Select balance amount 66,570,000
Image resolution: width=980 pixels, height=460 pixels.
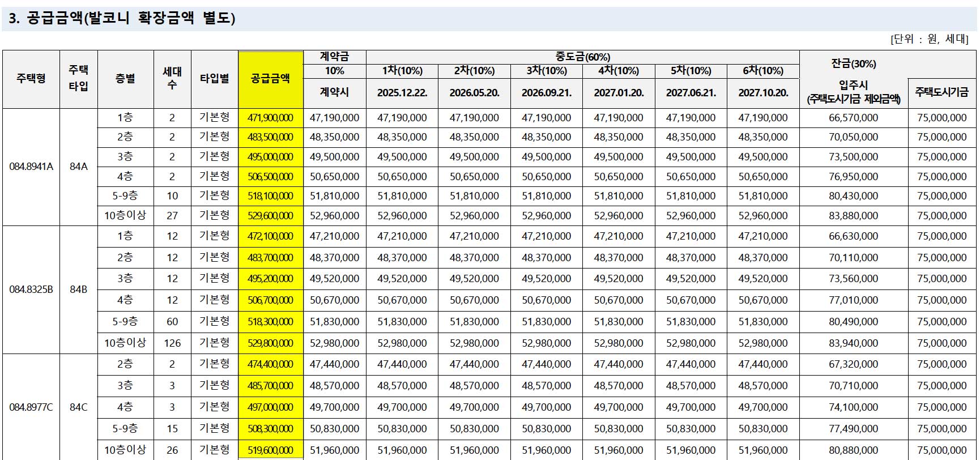(854, 118)
